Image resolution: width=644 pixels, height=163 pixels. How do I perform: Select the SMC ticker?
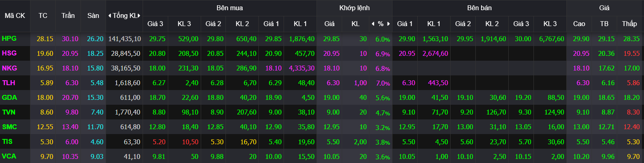click(x=9, y=127)
